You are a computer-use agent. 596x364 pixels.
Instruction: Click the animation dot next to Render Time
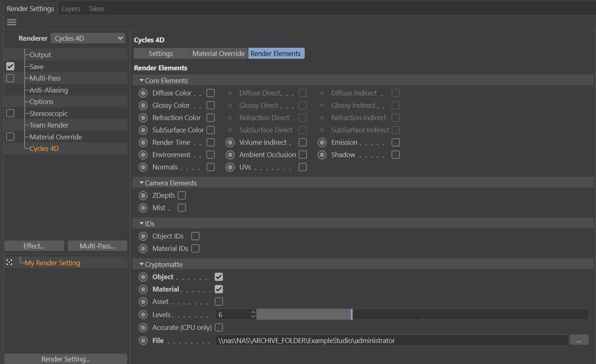click(143, 142)
